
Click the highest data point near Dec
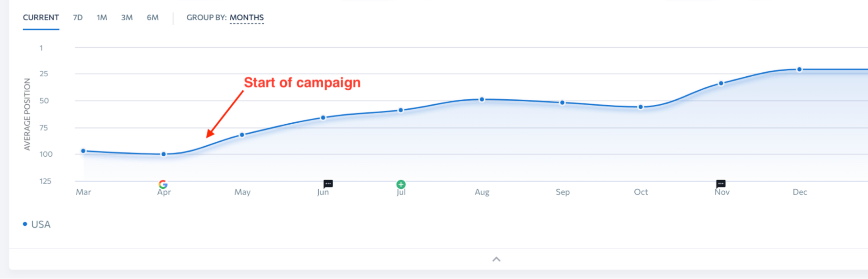(x=800, y=69)
